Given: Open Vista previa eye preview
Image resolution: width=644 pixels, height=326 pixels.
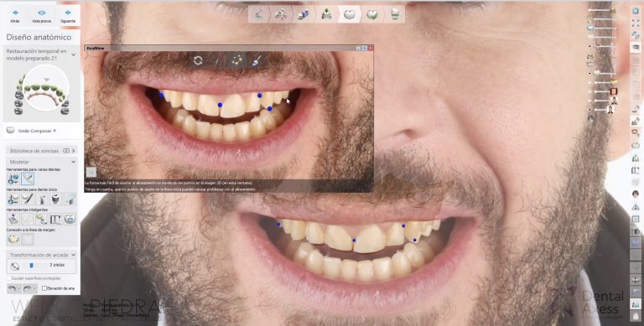Looking at the screenshot, I should [41, 16].
